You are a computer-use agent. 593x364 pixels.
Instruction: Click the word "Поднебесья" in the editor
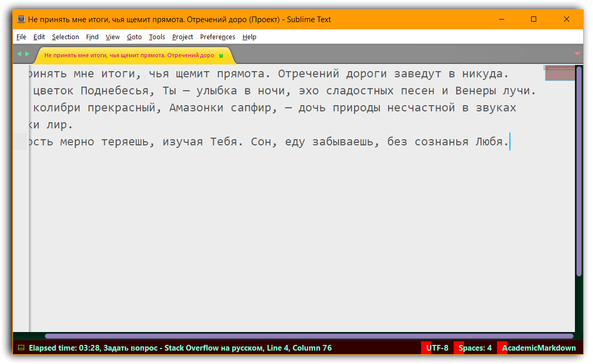115,91
